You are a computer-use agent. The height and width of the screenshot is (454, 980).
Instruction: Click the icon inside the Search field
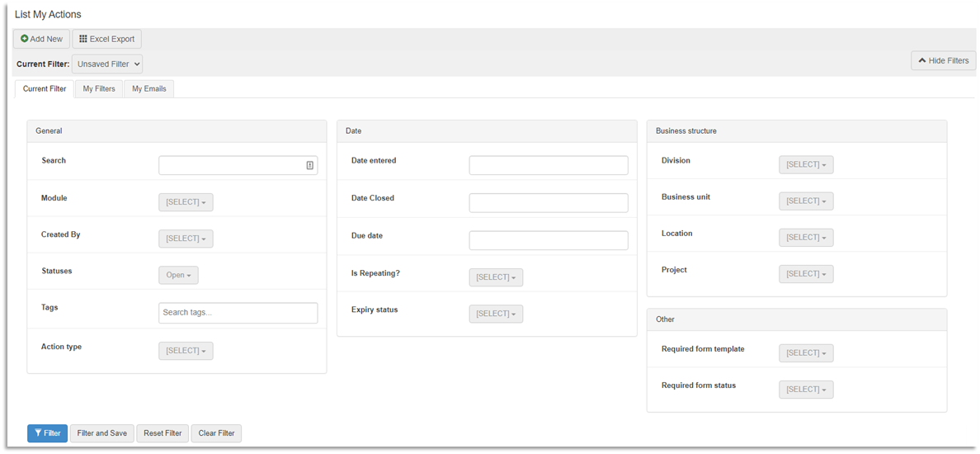tap(309, 165)
